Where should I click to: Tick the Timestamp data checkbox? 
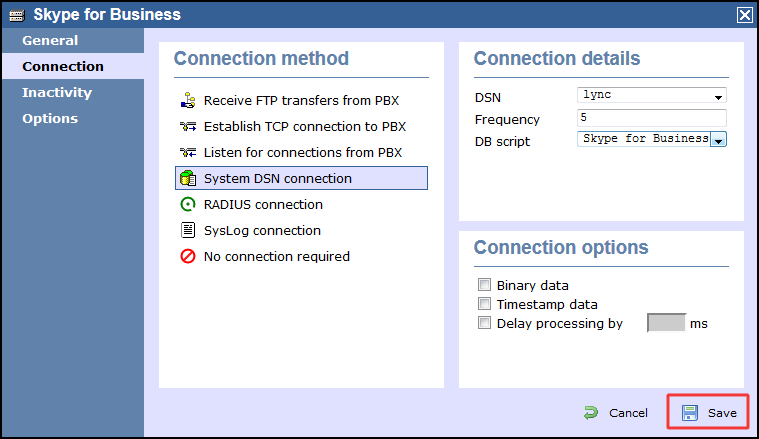tap(485, 304)
